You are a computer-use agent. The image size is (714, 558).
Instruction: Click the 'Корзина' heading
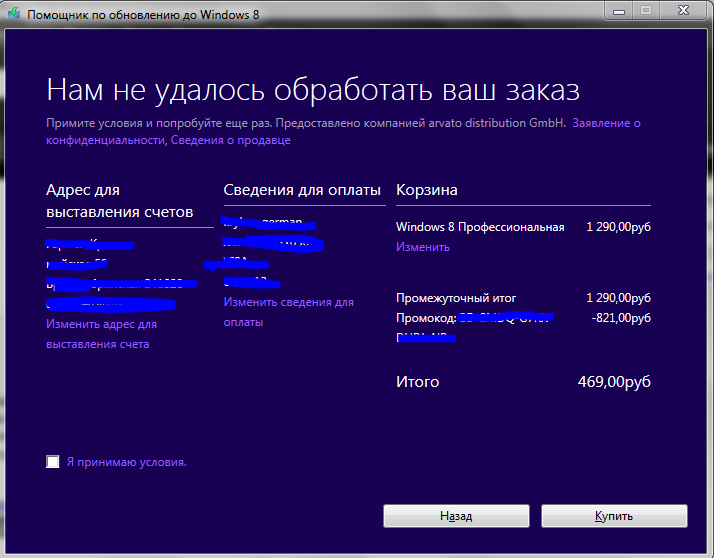tap(427, 189)
